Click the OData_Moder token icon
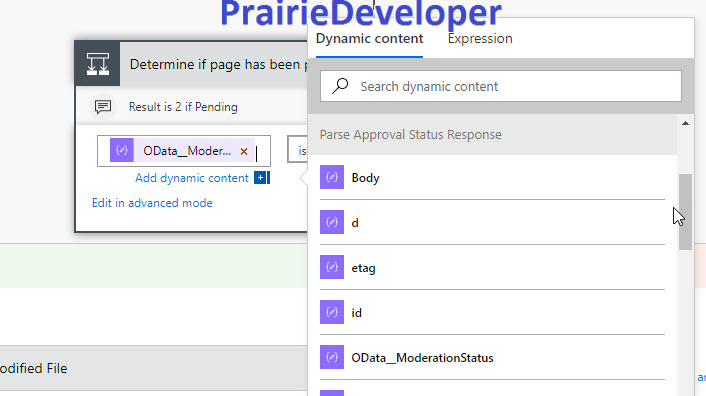Image resolution: width=706 pixels, height=396 pixels. pyautogui.click(x=122, y=150)
